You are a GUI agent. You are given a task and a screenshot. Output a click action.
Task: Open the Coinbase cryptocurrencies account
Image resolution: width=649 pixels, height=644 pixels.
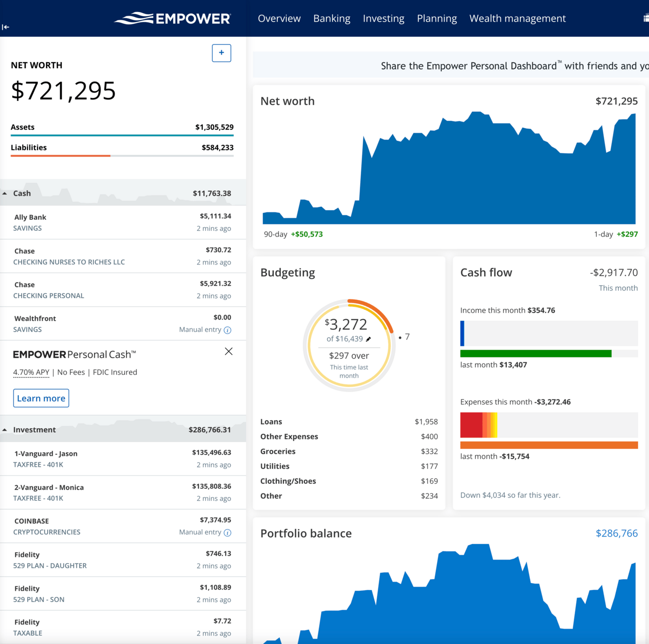123,526
